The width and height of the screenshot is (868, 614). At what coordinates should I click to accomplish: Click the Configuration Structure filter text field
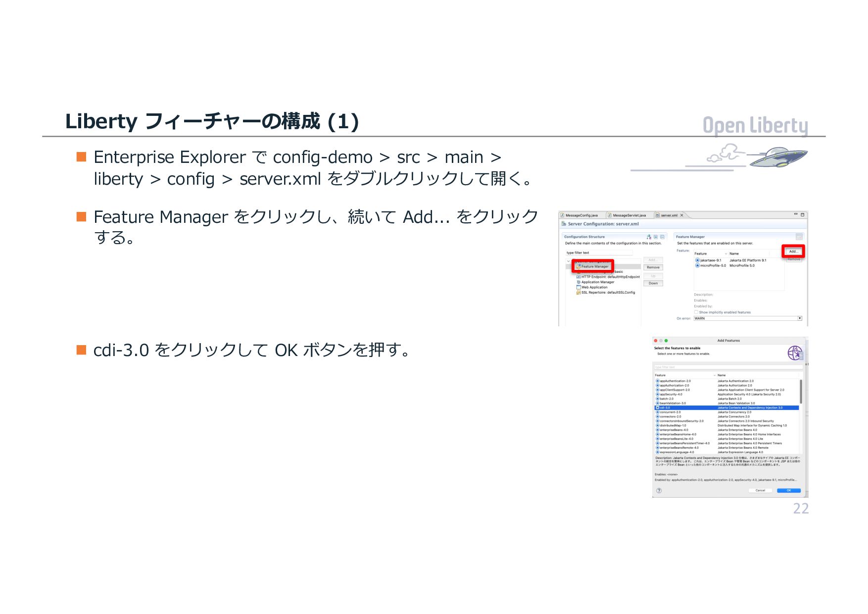599,253
